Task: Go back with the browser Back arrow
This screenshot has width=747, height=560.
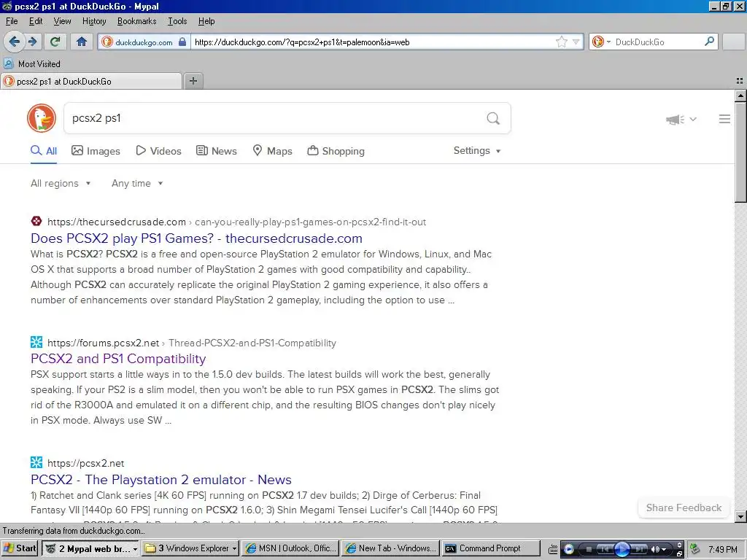Action: [14, 42]
